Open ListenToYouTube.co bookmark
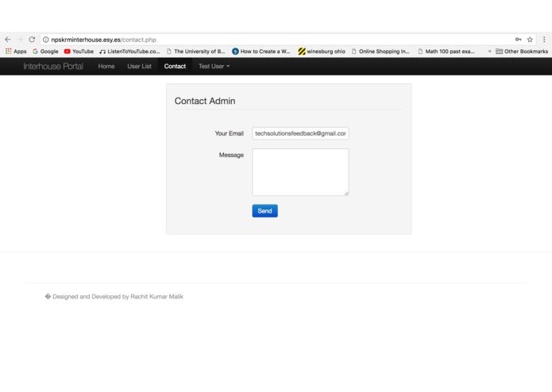 click(129, 52)
